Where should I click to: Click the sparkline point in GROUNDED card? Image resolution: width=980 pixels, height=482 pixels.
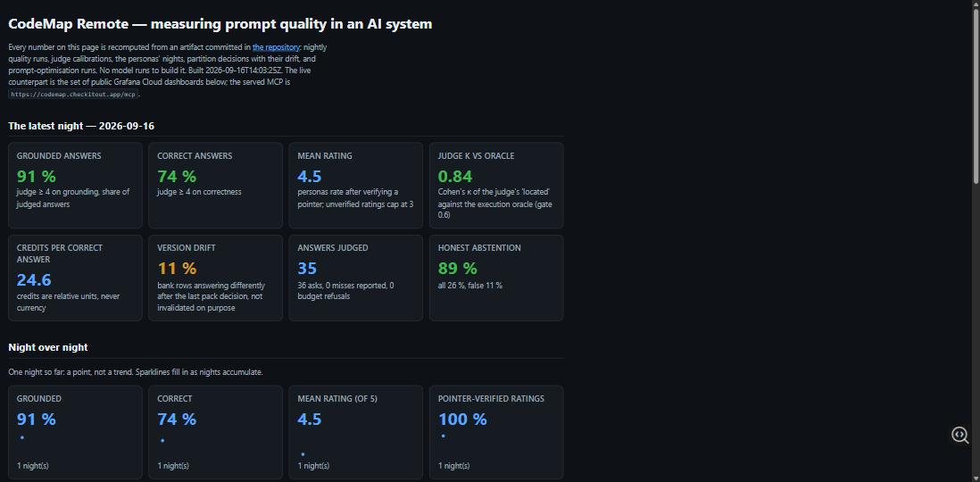click(22, 437)
